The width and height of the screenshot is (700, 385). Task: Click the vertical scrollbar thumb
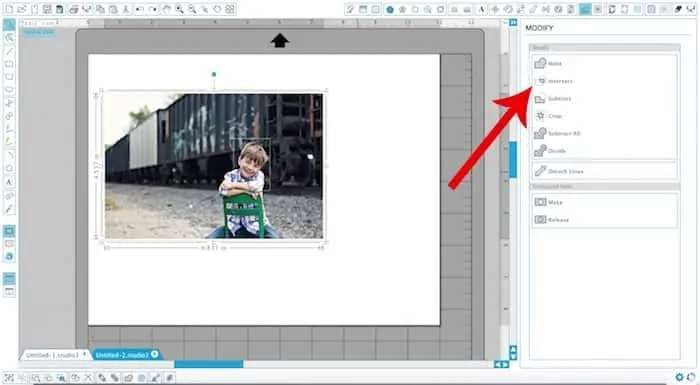point(513,159)
